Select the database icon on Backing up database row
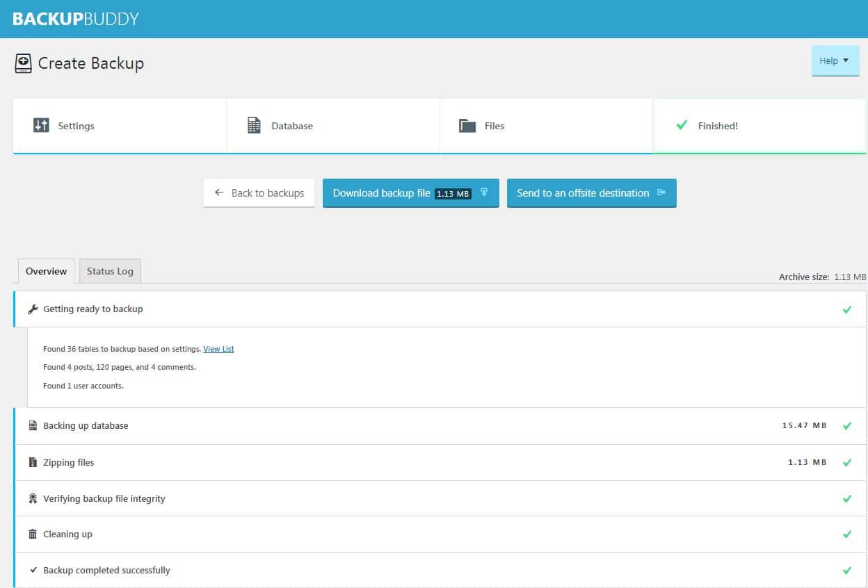Image resolution: width=868 pixels, height=588 pixels. click(33, 425)
